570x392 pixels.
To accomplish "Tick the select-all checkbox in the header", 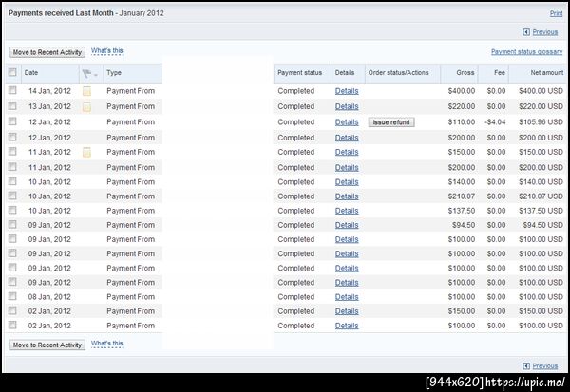I will 12,72.
